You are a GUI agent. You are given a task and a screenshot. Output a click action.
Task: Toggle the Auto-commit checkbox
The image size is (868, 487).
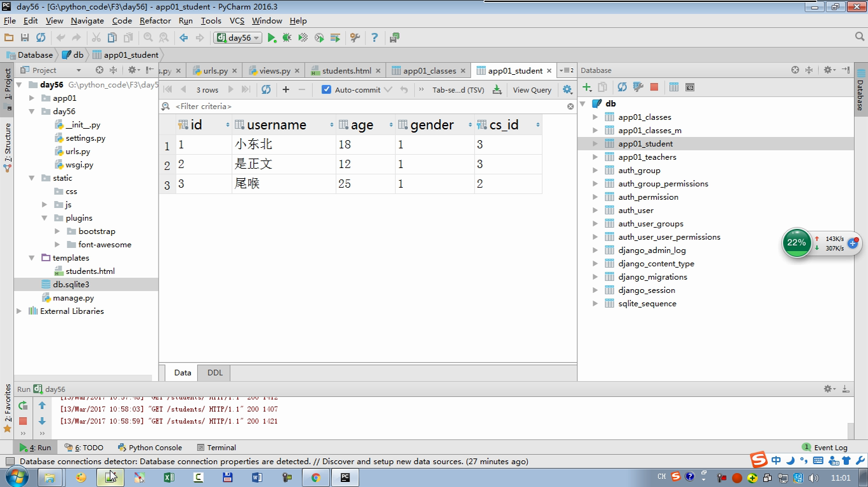(x=326, y=89)
